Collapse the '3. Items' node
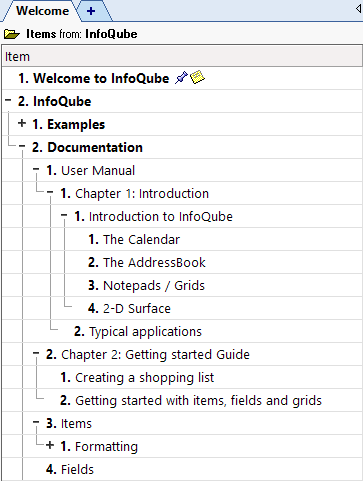This screenshot has width=363, height=481. pyautogui.click(x=36, y=422)
